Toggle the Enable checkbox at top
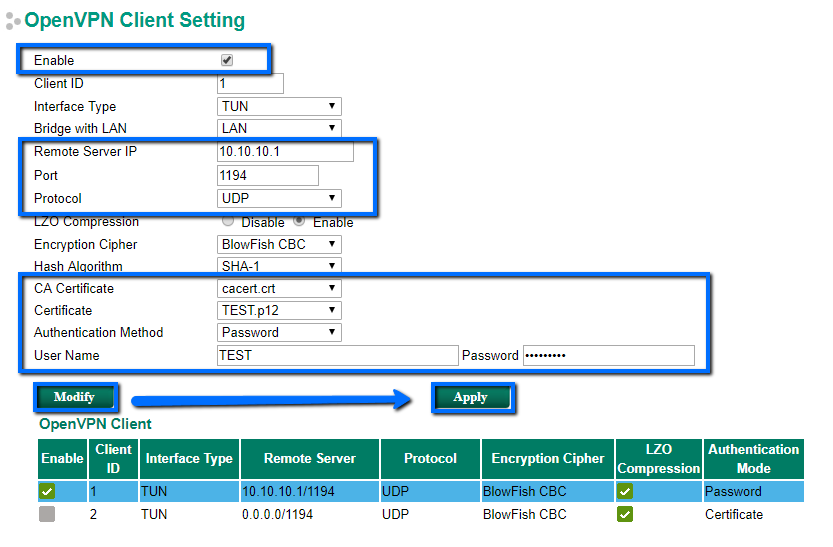The width and height of the screenshot is (833, 547). point(227,61)
